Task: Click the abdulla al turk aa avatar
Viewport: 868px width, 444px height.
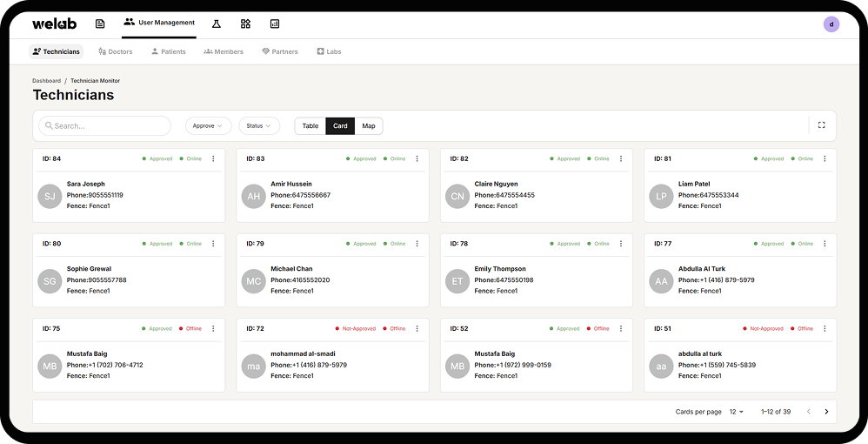Action: pos(661,366)
